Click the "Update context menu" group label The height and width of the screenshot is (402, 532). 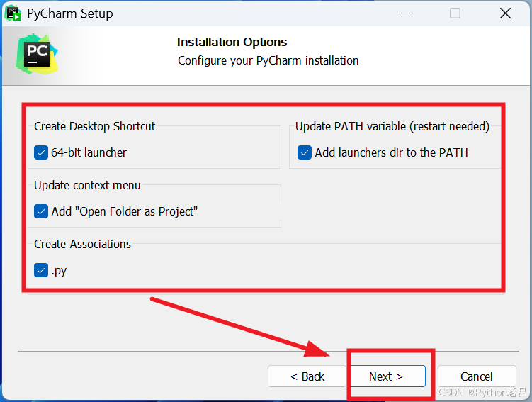pyautogui.click(x=87, y=185)
